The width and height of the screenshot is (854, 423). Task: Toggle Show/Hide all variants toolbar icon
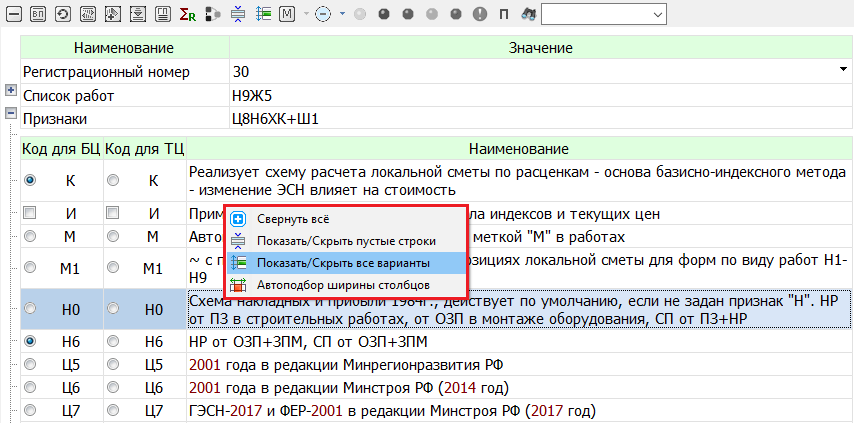coord(264,14)
